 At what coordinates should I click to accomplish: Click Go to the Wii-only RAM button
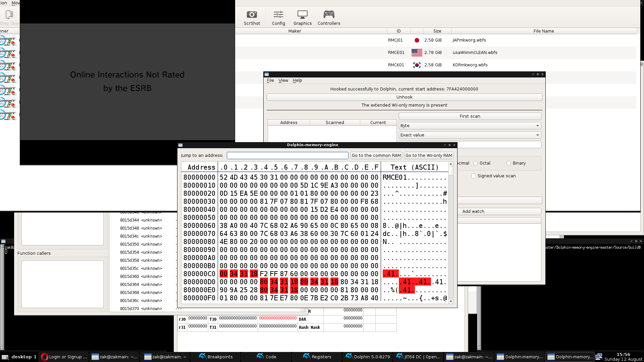coord(428,155)
